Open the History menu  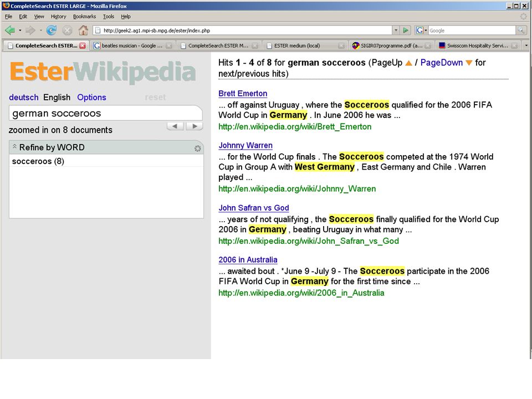coord(58,16)
